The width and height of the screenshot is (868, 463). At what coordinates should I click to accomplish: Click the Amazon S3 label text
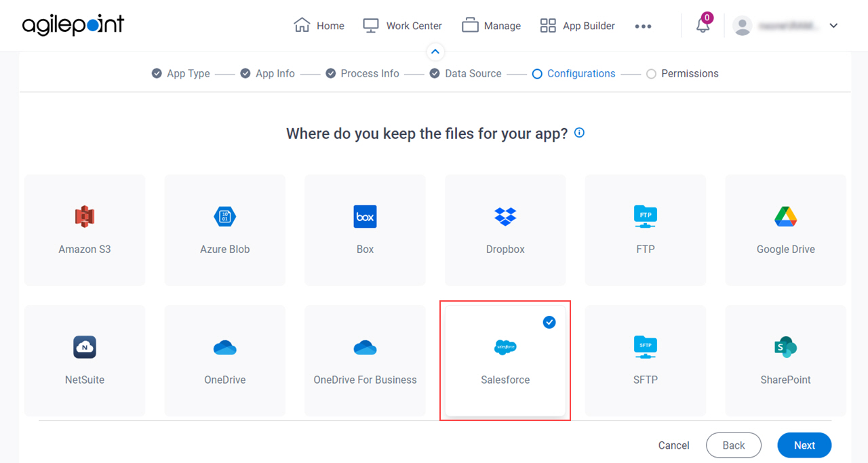pyautogui.click(x=85, y=249)
